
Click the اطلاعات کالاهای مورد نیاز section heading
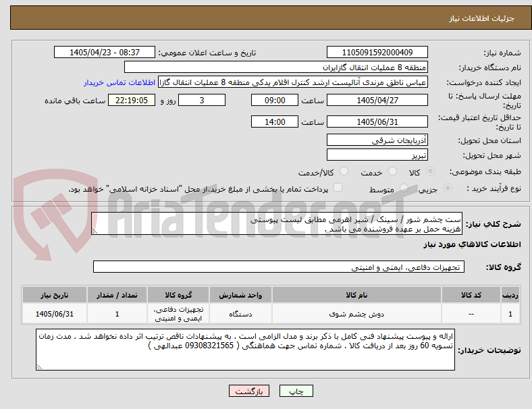click(x=473, y=244)
